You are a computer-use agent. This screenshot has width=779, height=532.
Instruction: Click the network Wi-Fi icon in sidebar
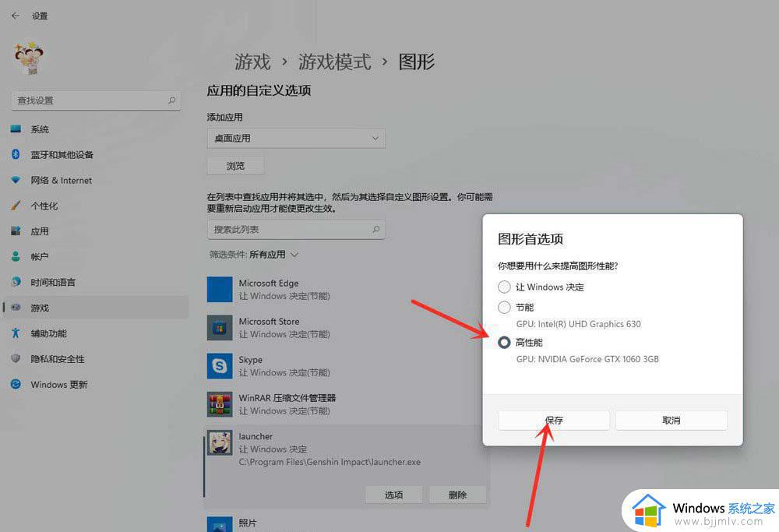pos(16,180)
